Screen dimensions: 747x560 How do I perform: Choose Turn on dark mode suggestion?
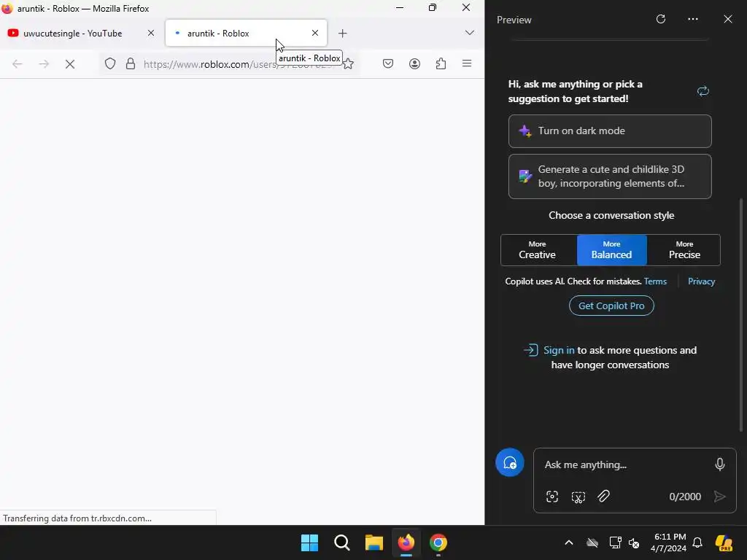tap(610, 131)
